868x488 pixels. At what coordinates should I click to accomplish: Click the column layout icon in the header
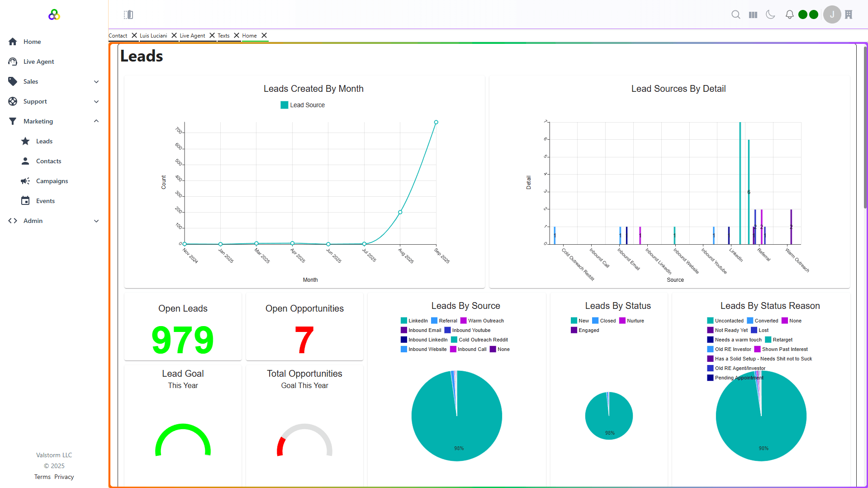coord(753,14)
